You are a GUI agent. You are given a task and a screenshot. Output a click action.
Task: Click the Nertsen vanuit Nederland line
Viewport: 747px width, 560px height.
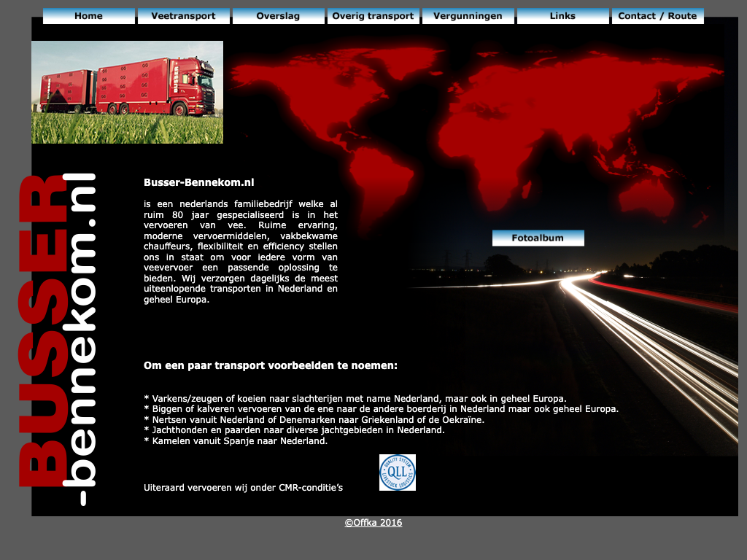314,419
